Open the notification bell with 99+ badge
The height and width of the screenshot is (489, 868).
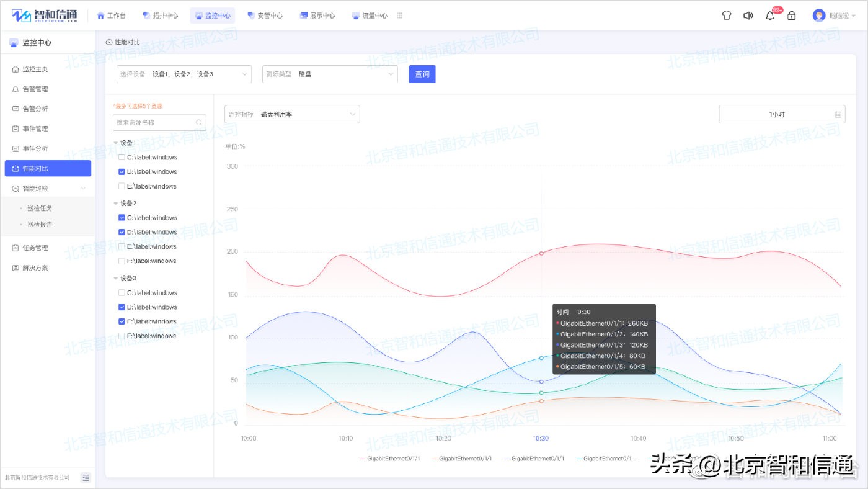(x=769, y=16)
